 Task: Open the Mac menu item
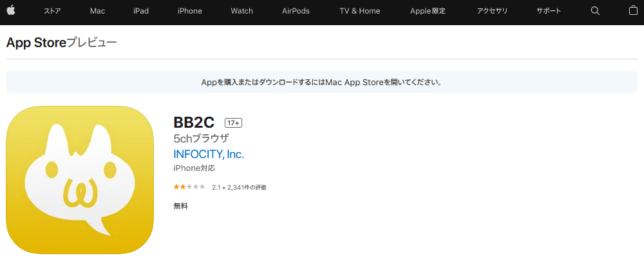pyautogui.click(x=97, y=11)
